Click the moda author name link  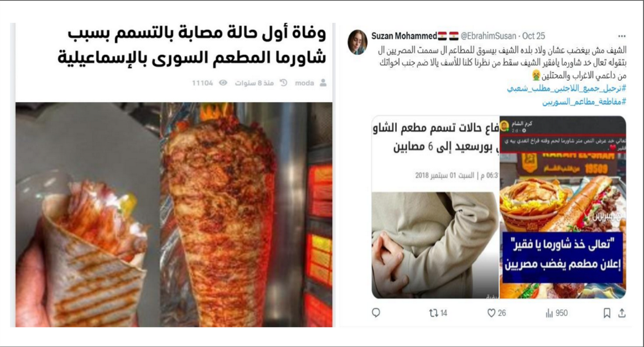(x=304, y=83)
